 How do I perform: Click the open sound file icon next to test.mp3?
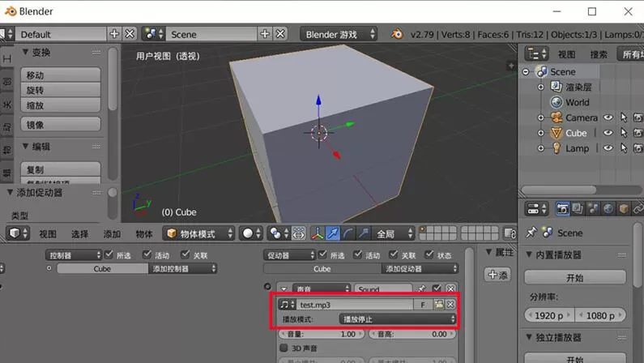(x=439, y=305)
